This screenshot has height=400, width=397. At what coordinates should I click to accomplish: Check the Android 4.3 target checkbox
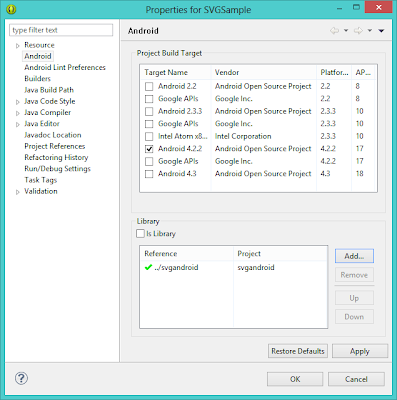click(149, 174)
